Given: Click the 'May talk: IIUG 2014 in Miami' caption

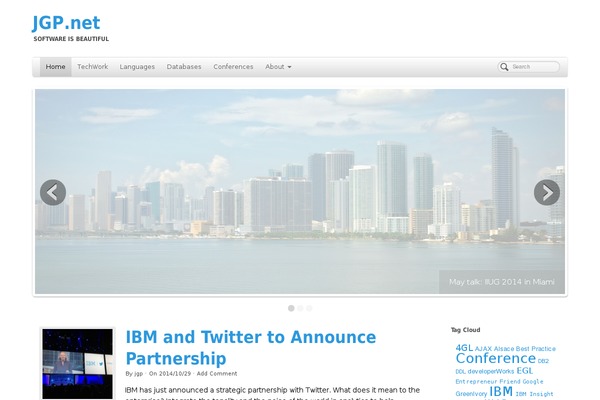Looking at the screenshot, I should coord(502,282).
